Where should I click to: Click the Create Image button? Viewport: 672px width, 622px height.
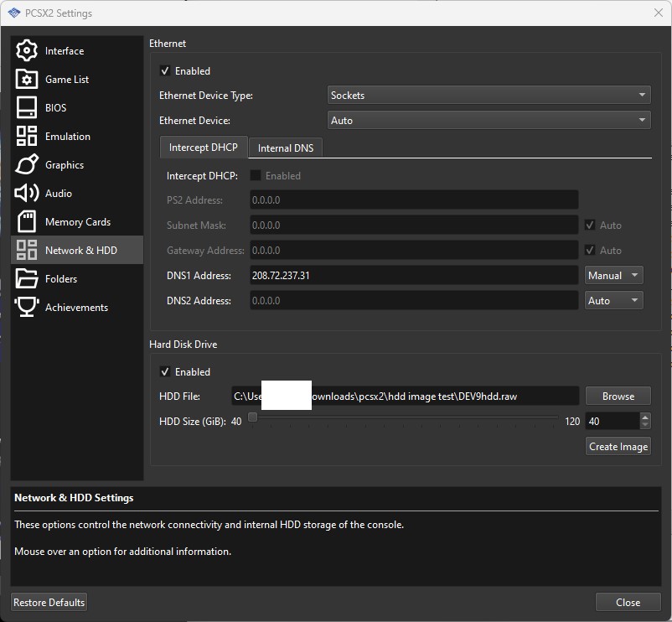(618, 446)
